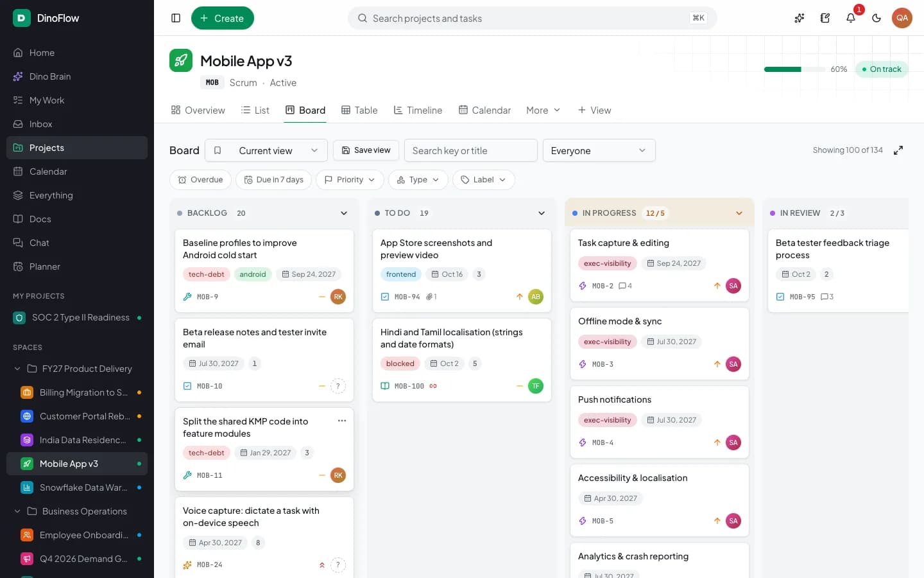Click Save view button
This screenshot has height=578, width=924.
click(x=366, y=150)
